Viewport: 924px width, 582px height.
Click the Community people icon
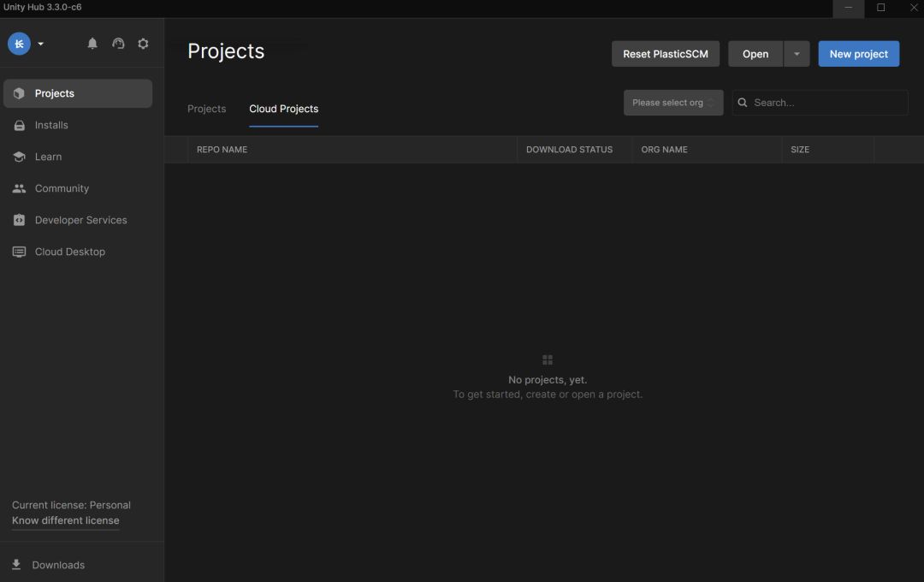[x=19, y=188]
